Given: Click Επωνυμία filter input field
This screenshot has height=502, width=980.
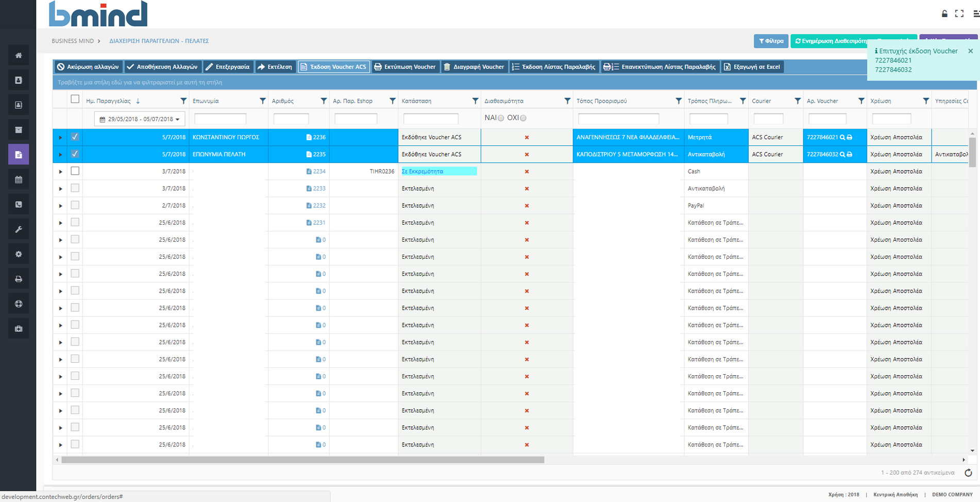Looking at the screenshot, I should [220, 119].
